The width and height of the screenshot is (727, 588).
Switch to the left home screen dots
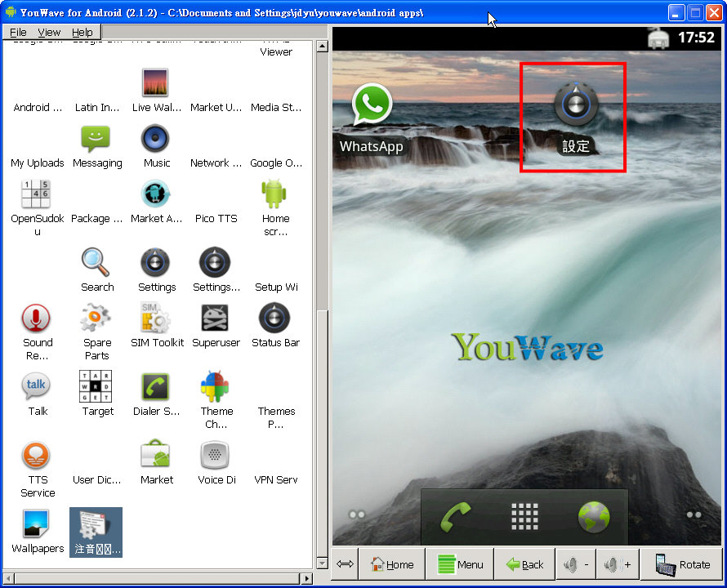click(356, 514)
